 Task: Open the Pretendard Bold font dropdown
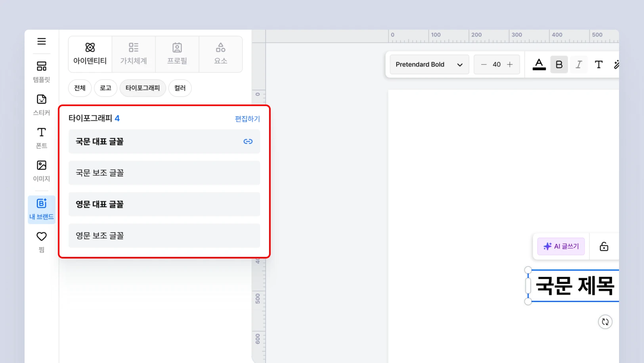(430, 65)
